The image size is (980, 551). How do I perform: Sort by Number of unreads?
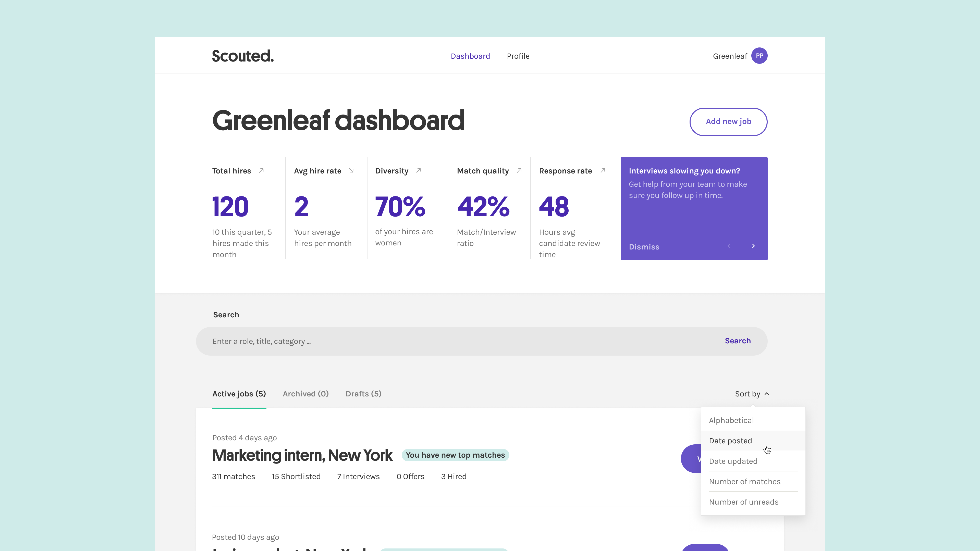(743, 502)
